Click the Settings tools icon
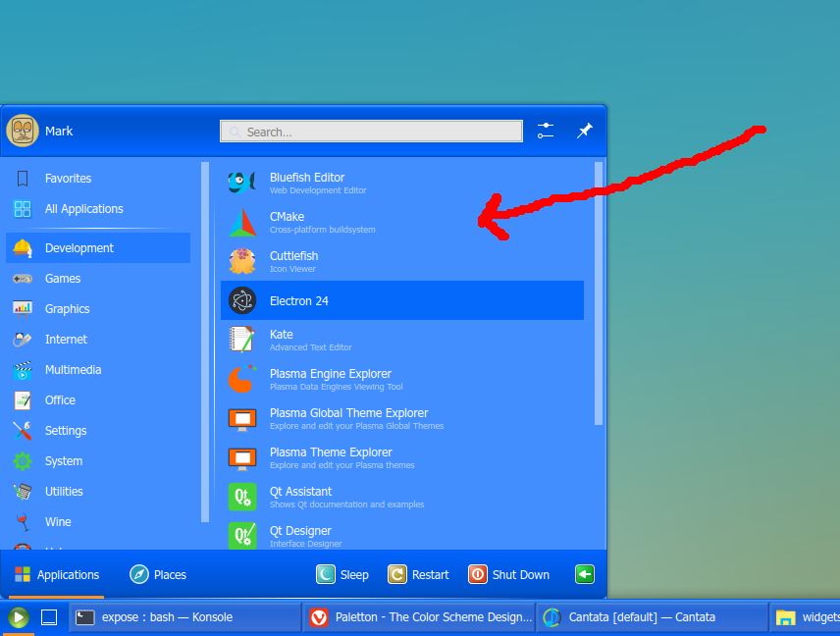840x636 pixels. pos(23,431)
